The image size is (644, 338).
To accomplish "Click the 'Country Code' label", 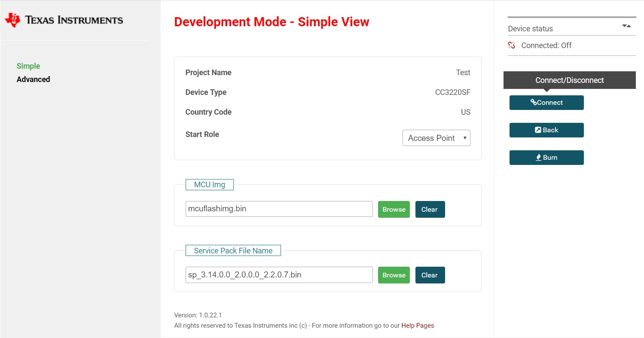I will 208,112.
